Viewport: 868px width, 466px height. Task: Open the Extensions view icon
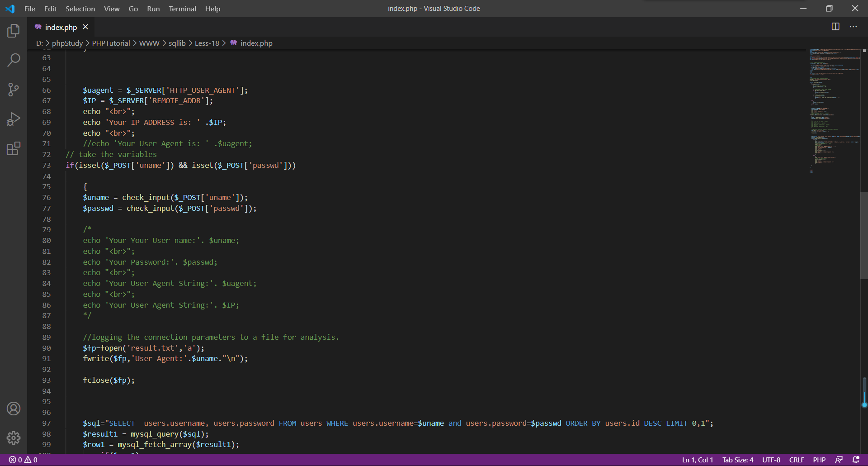click(x=14, y=148)
